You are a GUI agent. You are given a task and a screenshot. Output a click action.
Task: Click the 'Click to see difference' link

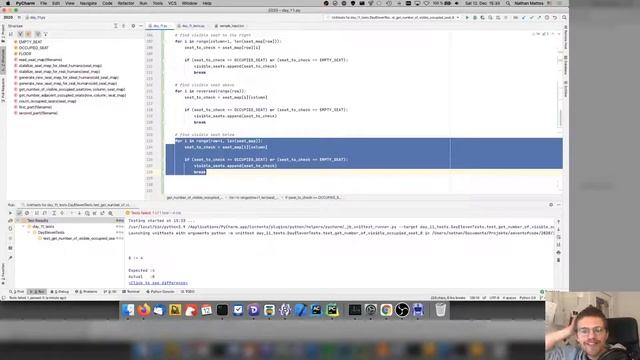pyautogui.click(x=158, y=283)
